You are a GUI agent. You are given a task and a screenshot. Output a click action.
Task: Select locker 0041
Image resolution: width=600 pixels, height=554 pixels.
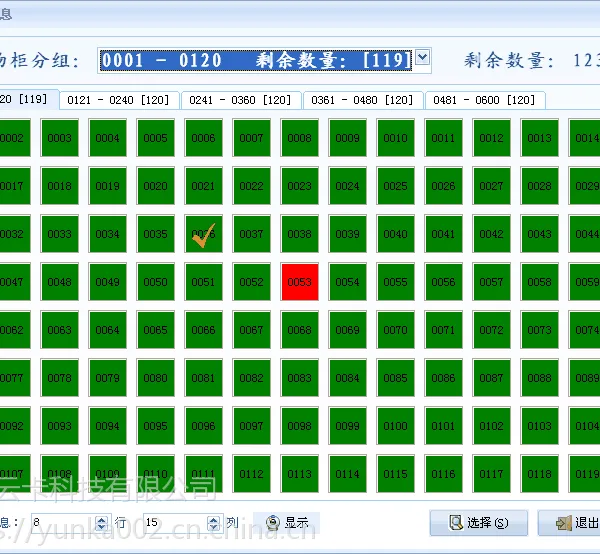pos(443,234)
